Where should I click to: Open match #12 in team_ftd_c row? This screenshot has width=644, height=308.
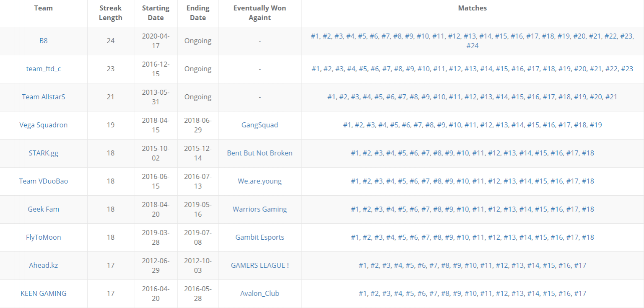coord(454,69)
